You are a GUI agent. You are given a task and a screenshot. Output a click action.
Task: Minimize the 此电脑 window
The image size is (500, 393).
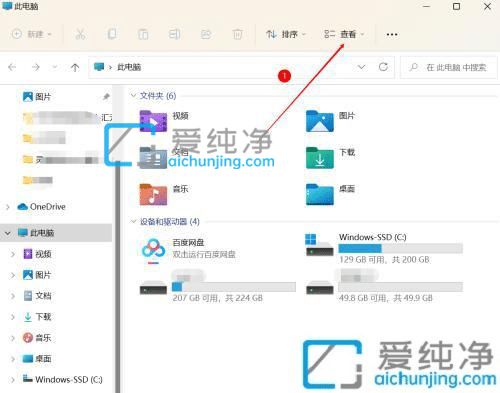pyautogui.click(x=426, y=6)
